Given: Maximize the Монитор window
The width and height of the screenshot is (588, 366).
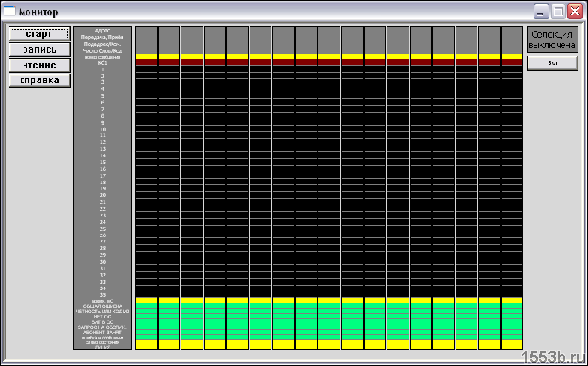Looking at the screenshot, I should click(x=558, y=11).
